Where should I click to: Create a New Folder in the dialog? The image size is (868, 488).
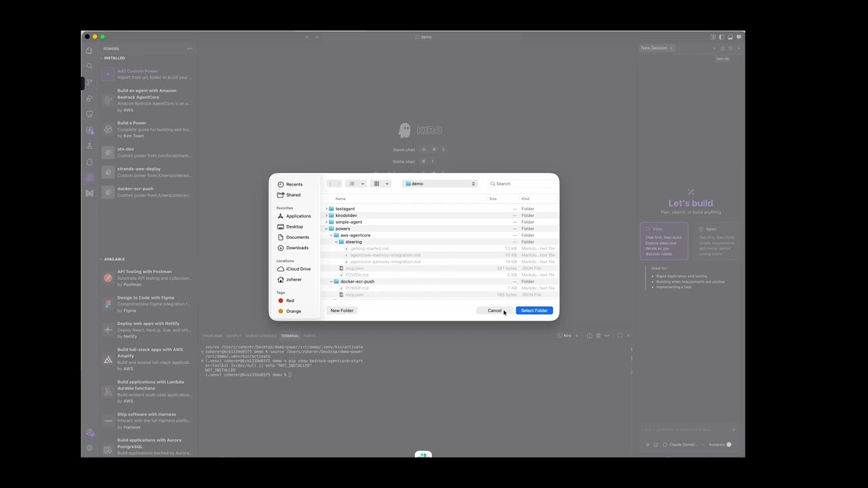(x=342, y=310)
